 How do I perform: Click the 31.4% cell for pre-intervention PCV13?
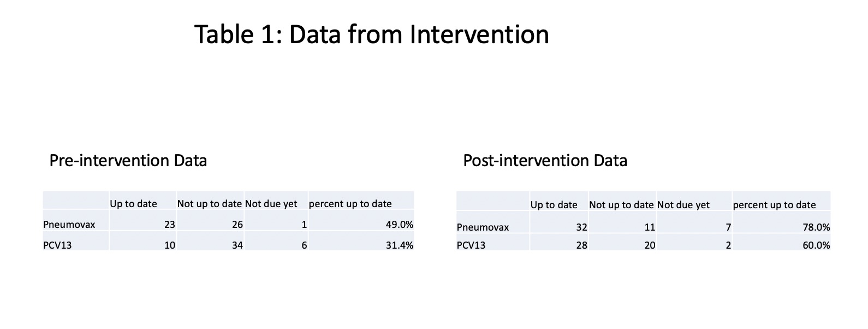click(400, 245)
